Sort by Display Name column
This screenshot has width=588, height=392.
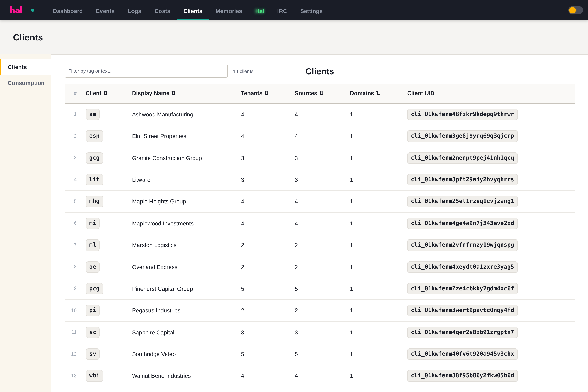(154, 93)
